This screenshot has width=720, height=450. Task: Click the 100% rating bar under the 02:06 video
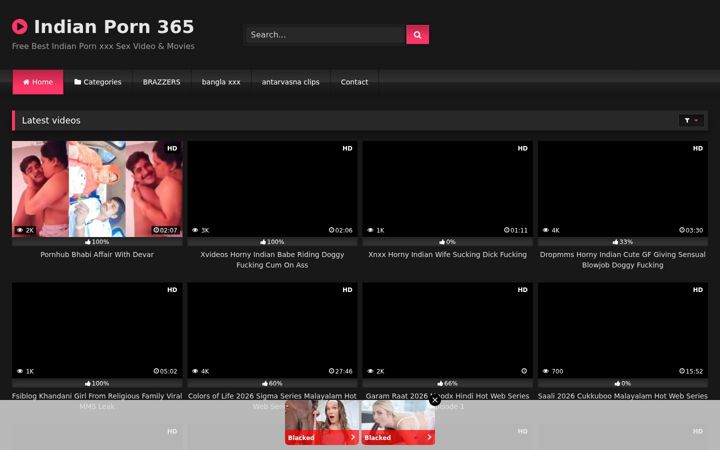[272, 242]
